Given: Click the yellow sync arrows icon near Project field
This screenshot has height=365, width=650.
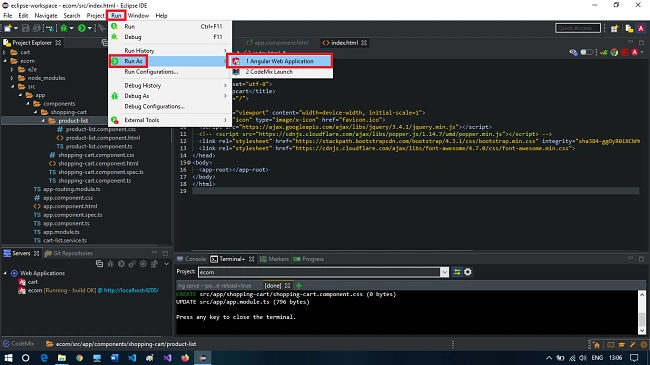Looking at the screenshot, I should 457,272.
